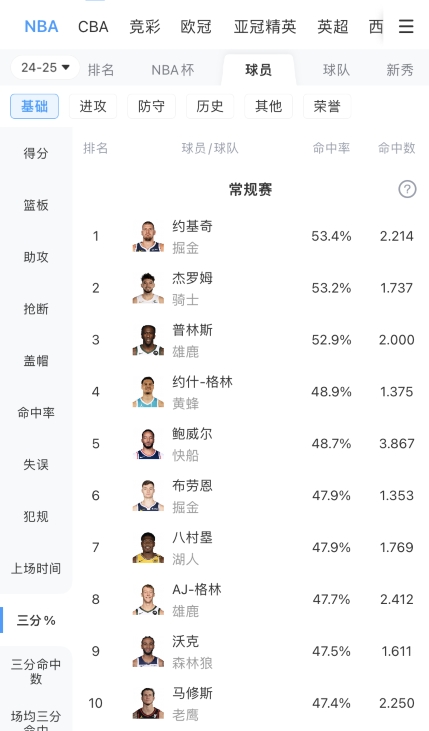Open the hamburger menu icon
Screen dimensions: 429x731
pyautogui.click(x=406, y=26)
